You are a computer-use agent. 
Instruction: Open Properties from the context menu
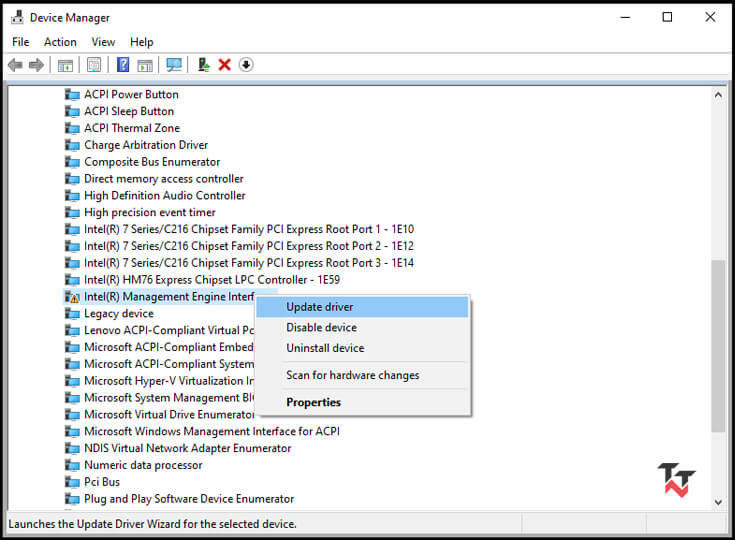[362, 402]
